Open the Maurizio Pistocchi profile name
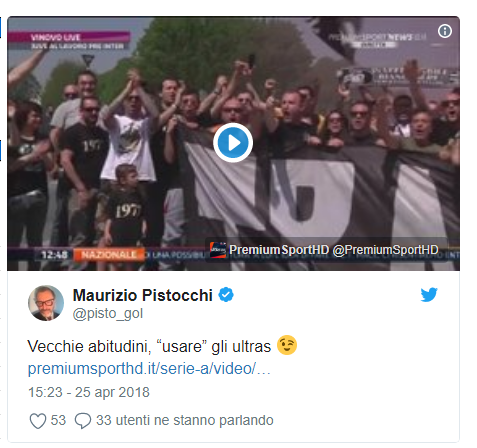 [143, 295]
